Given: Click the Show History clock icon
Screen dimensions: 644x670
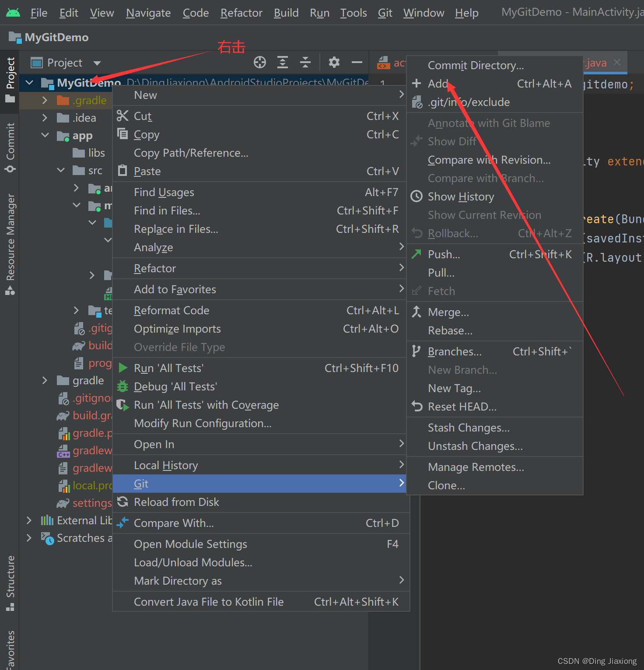Looking at the screenshot, I should 416,196.
